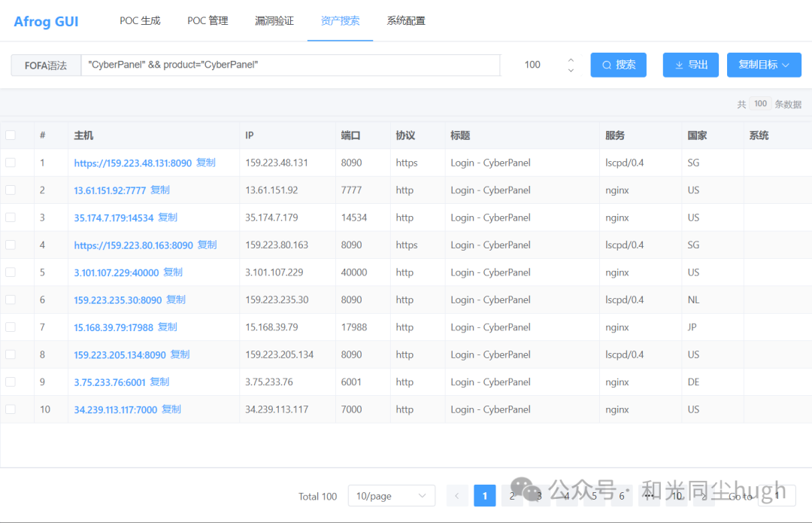This screenshot has height=523, width=812.
Task: Open host link 159.223.205.134:8090
Action: click(x=120, y=355)
